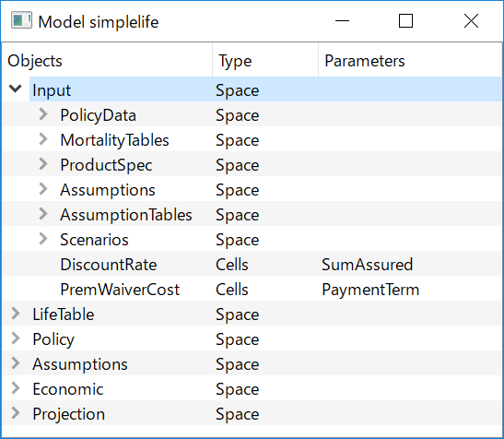
Task: Expand the AssumptionTables space
Action: tap(43, 214)
